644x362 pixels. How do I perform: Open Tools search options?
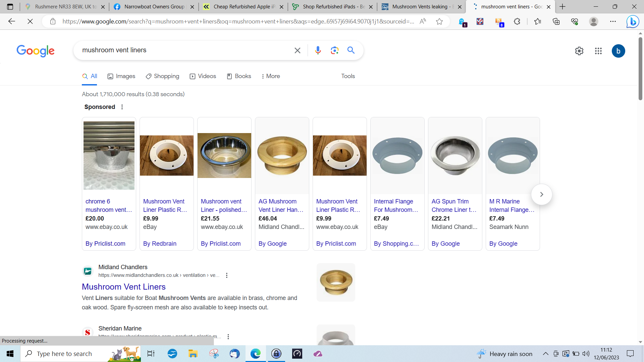[x=348, y=76]
